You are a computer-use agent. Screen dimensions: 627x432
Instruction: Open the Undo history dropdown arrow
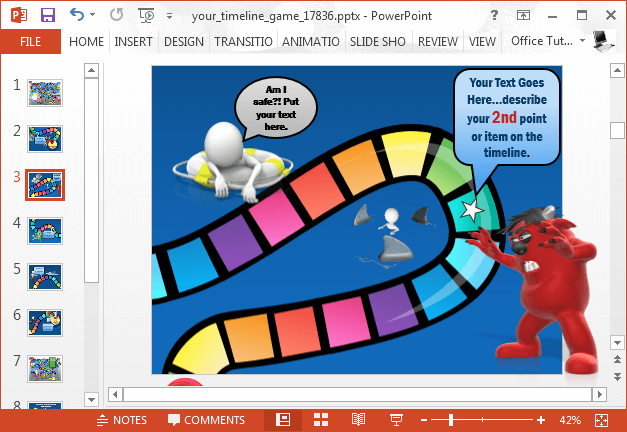(x=93, y=15)
